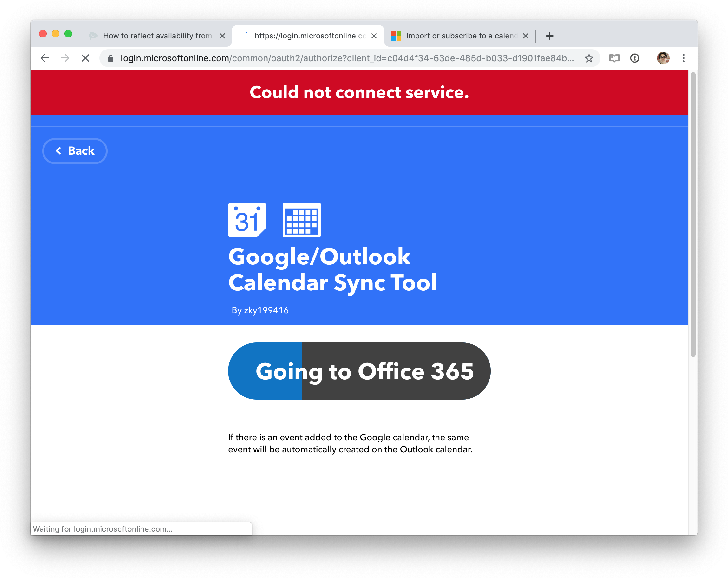
Task: Click the vertical page scrollbar
Action: click(x=693, y=214)
